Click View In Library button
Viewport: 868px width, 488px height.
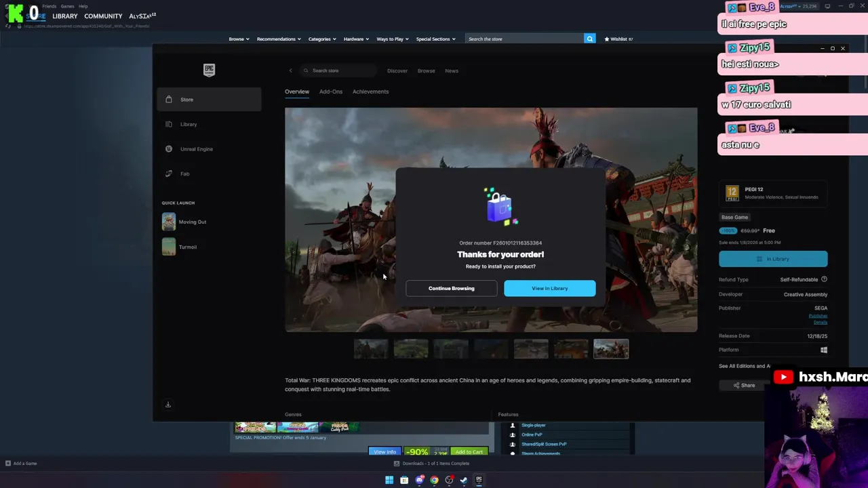tap(550, 288)
